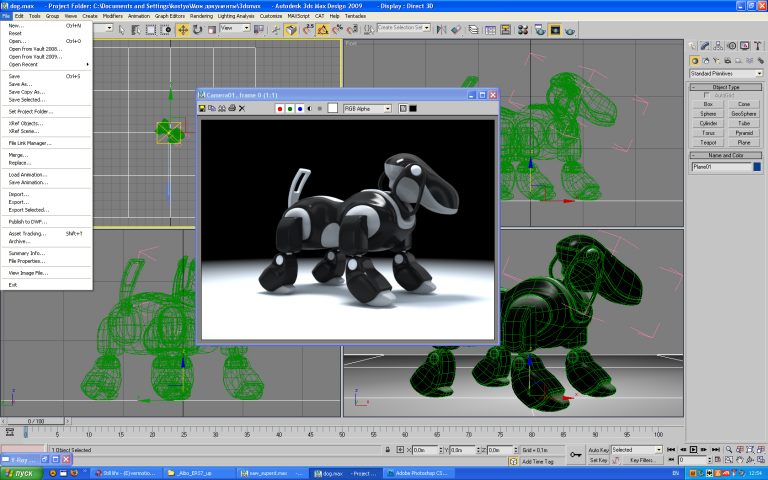This screenshot has height=480, width=768.
Task: Click the Box primitive button
Action: [x=708, y=104]
